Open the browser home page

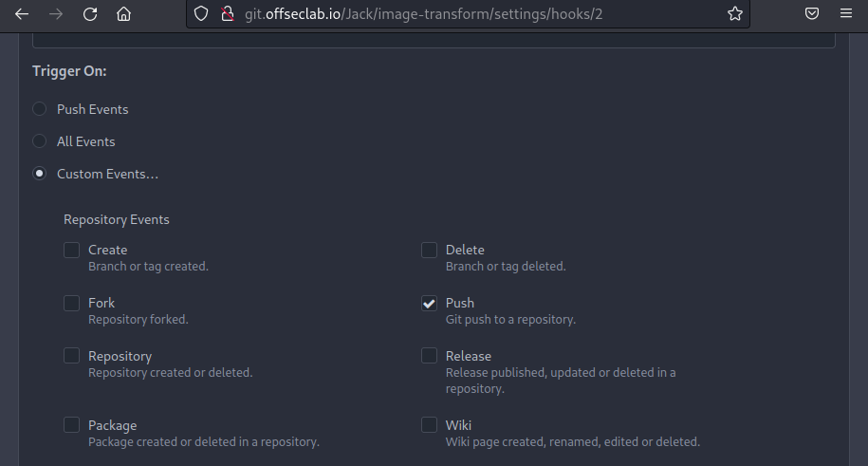123,14
